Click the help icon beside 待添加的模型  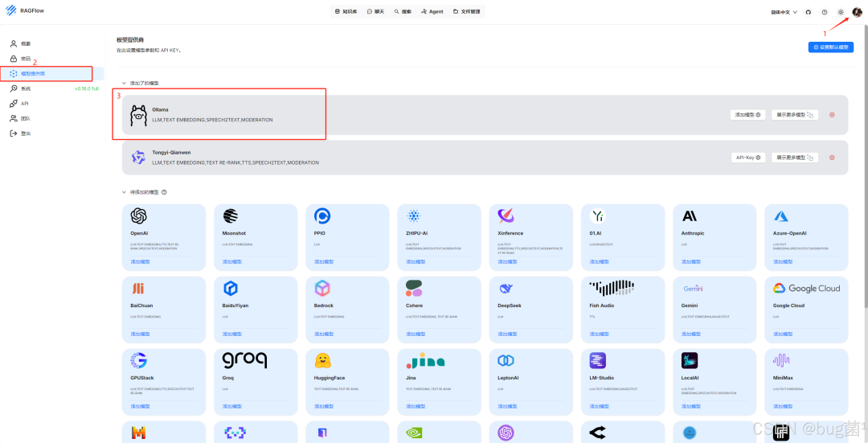(164, 192)
